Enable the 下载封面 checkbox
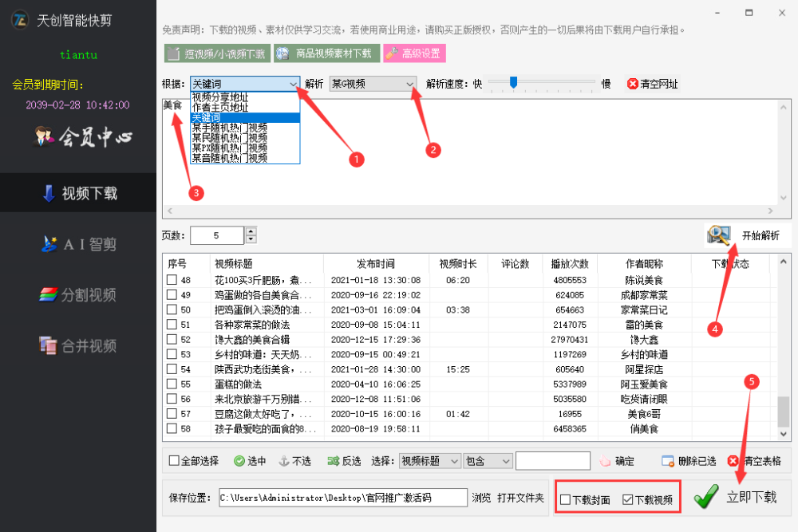The height and width of the screenshot is (532, 798). click(565, 500)
